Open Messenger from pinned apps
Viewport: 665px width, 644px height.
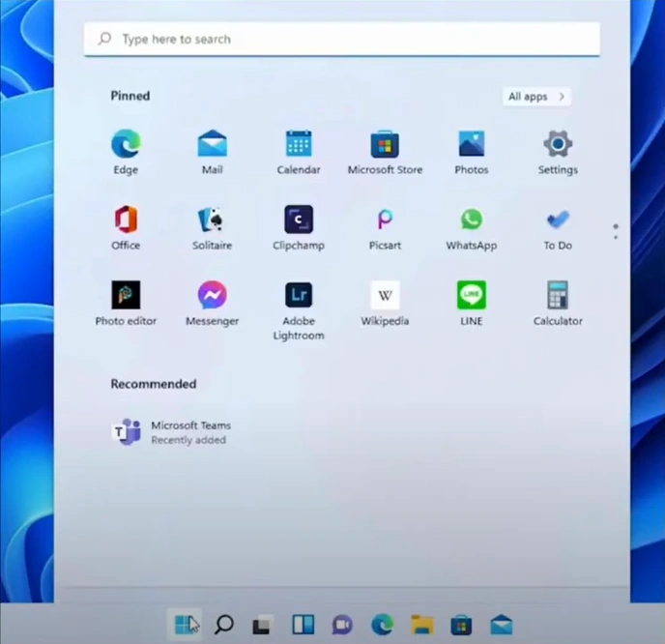pos(212,303)
